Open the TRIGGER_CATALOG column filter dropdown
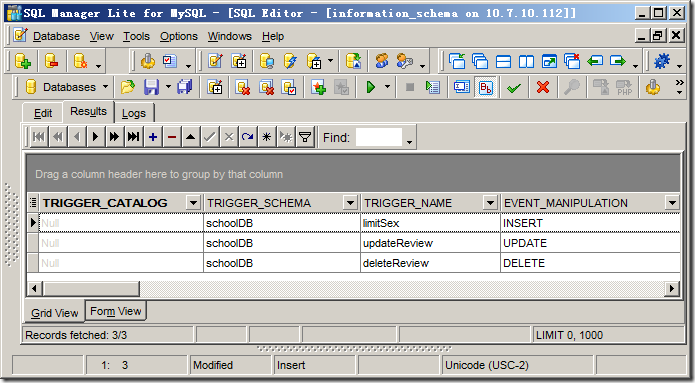 193,203
